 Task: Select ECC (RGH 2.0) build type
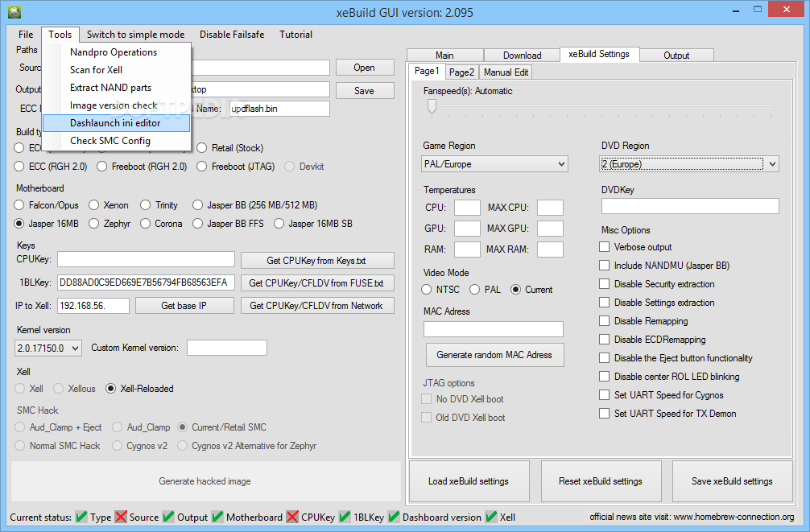[19, 167]
